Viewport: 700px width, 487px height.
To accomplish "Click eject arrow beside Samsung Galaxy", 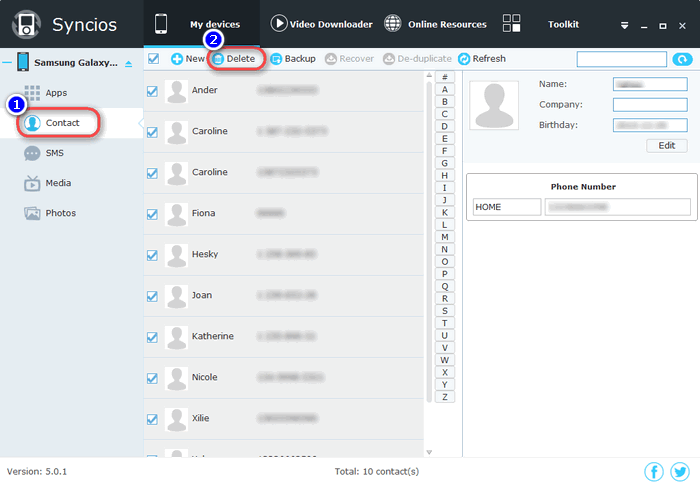I will pos(127,64).
